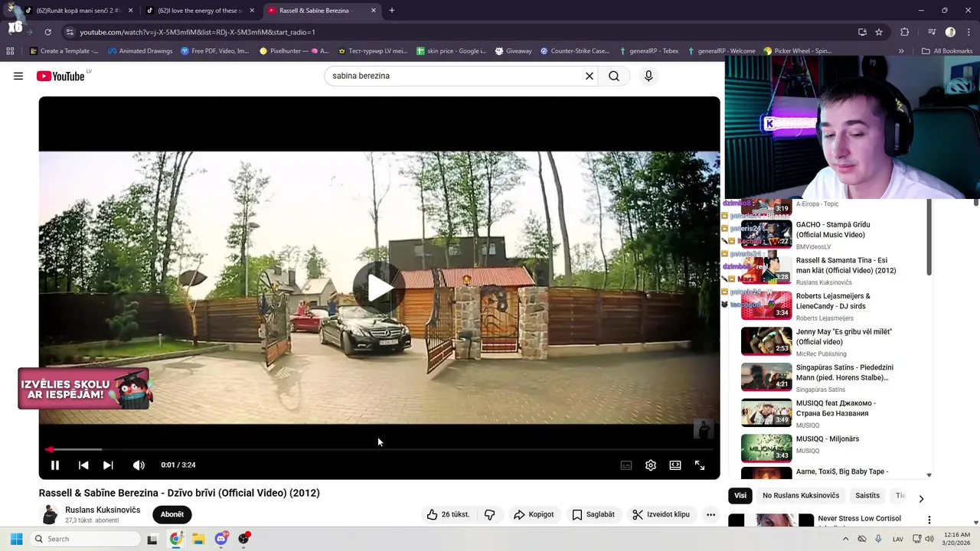Switch to Runāt kopā mani senči TikTok tab
Screen dimensions: 980x551
coord(79,11)
